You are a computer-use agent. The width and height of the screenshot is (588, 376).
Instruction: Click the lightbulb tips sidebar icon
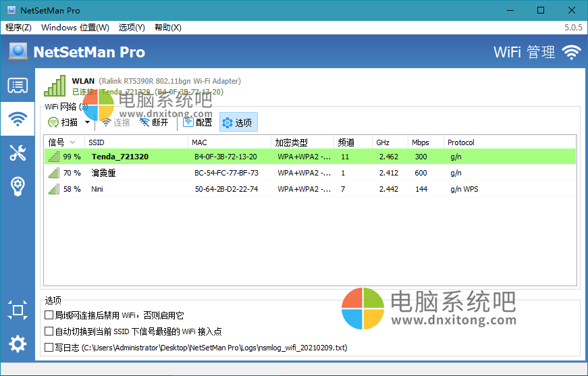pos(18,186)
